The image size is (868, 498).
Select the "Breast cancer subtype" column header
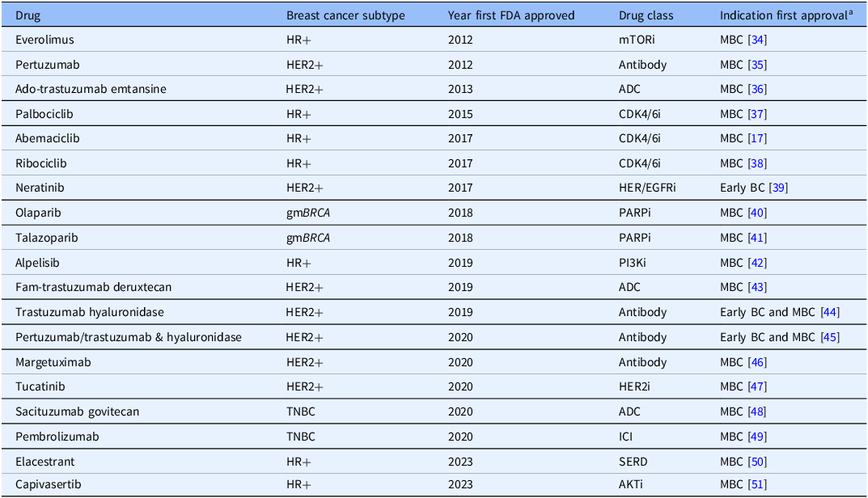[345, 15]
